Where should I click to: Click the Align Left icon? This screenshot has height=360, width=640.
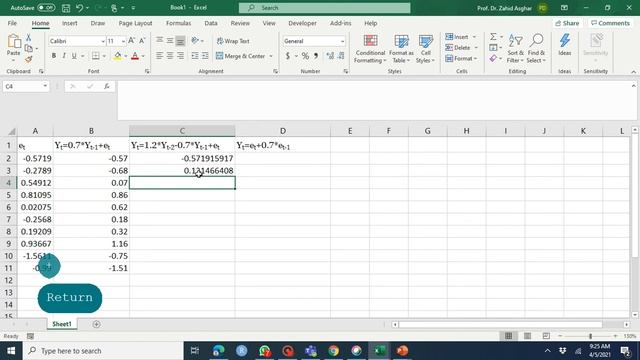tap(160, 56)
